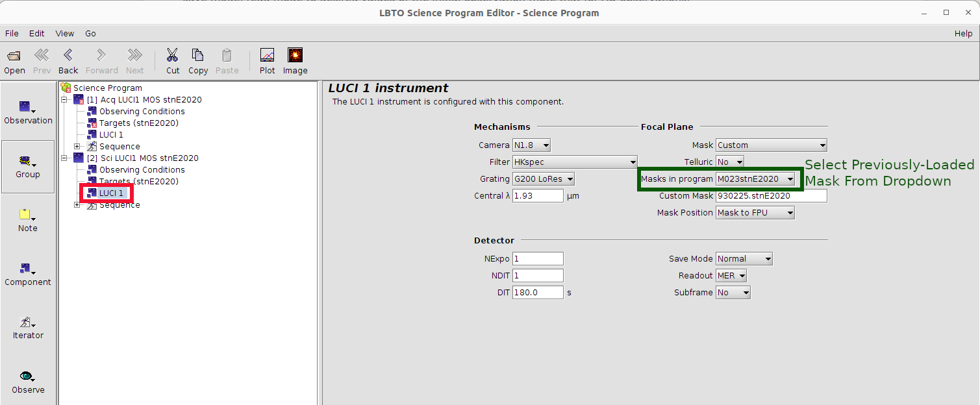Click the Open folder toolbar icon

14,56
